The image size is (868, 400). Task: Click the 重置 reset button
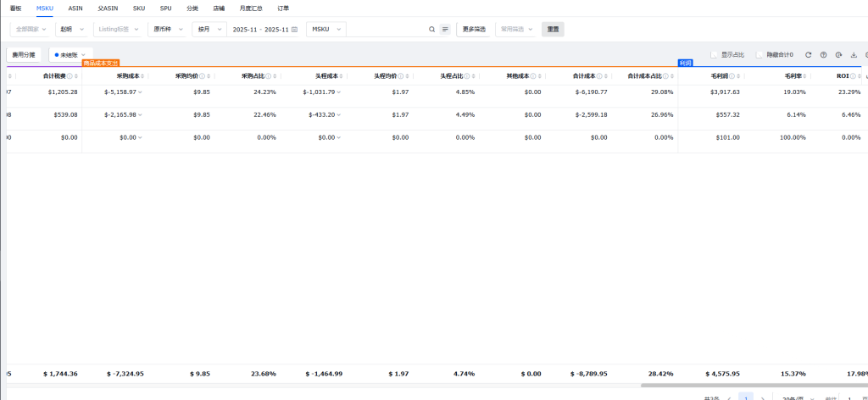[553, 29]
